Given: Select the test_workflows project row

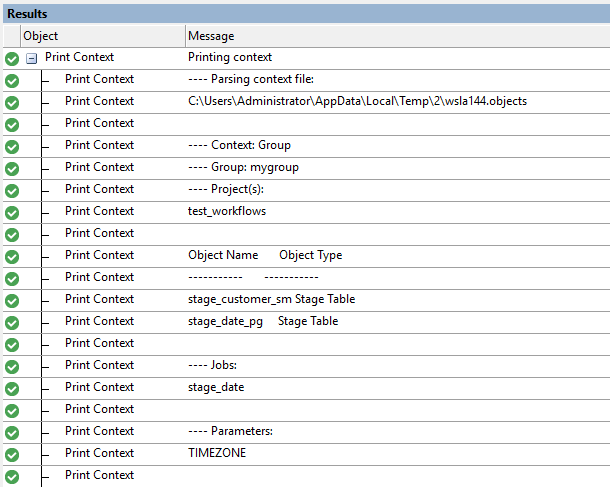Looking at the screenshot, I should (x=227, y=211).
